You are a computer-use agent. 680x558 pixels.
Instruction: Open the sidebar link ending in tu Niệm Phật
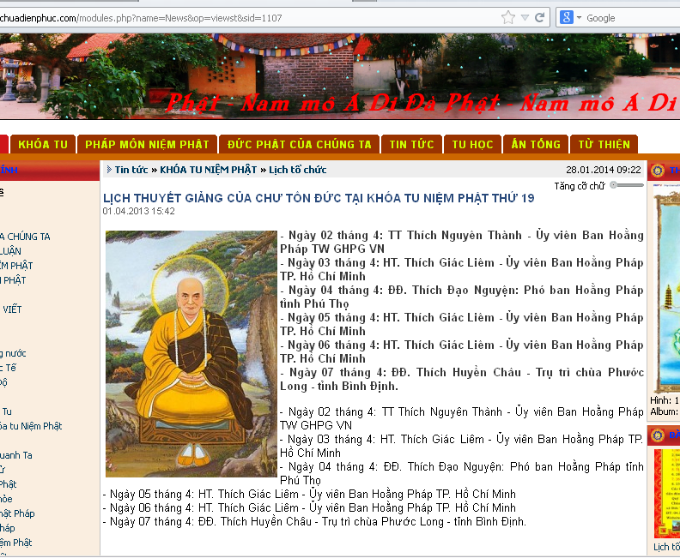[x=31, y=426]
